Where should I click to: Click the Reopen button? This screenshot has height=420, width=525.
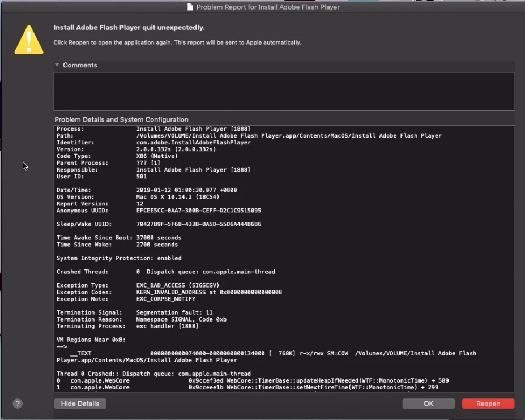point(488,404)
